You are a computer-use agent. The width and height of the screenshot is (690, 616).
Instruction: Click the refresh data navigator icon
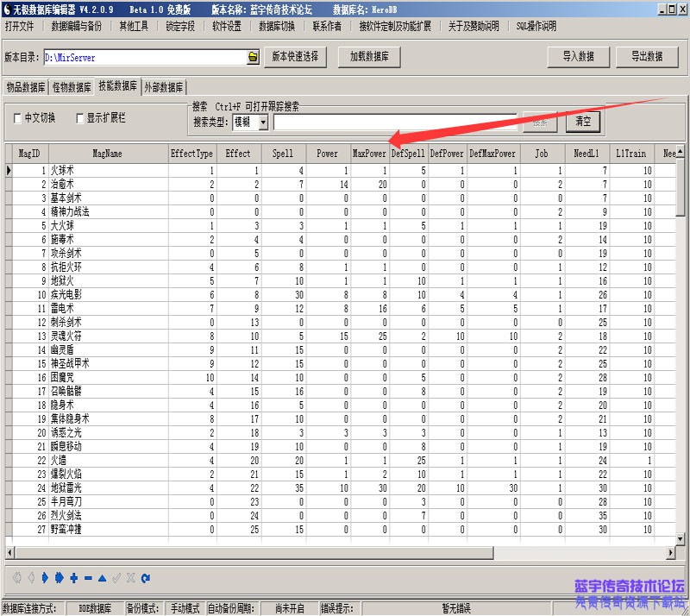pyautogui.click(x=146, y=577)
